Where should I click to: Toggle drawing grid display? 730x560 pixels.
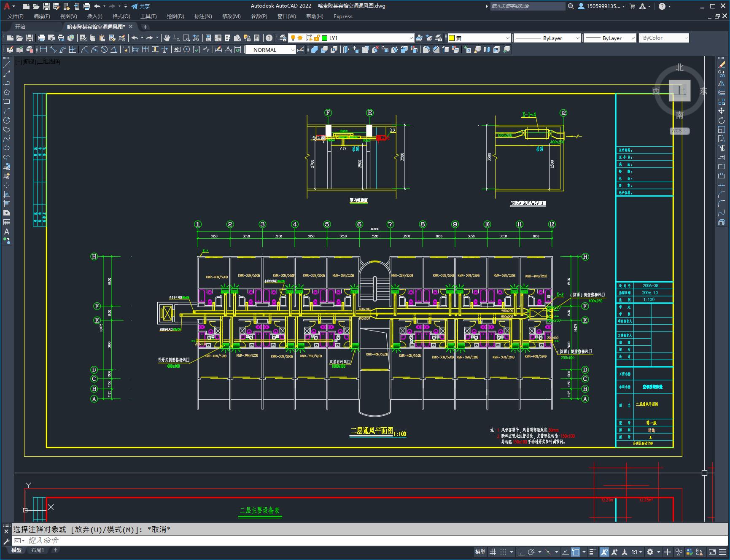click(493, 552)
